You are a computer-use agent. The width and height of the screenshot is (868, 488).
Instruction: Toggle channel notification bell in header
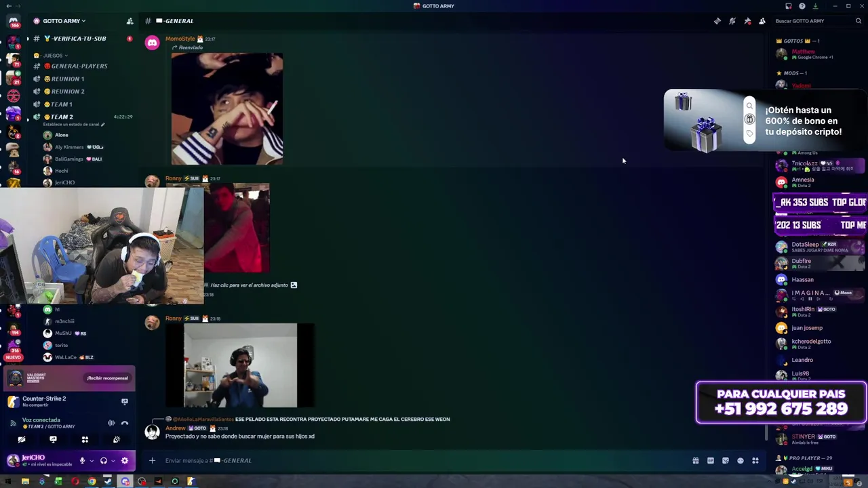pos(732,21)
